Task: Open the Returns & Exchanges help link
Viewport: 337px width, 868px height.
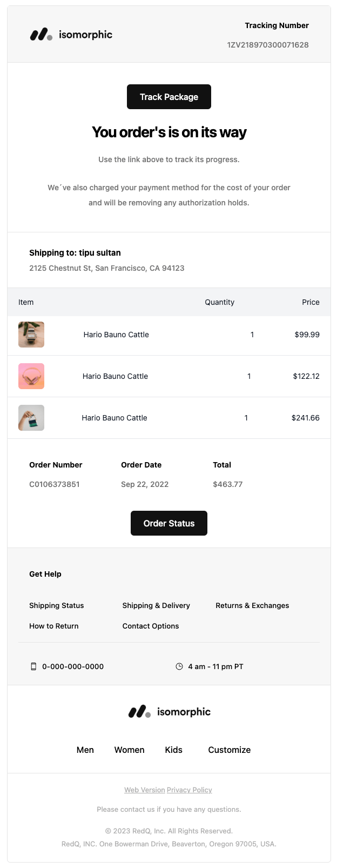Action: pyautogui.click(x=252, y=605)
